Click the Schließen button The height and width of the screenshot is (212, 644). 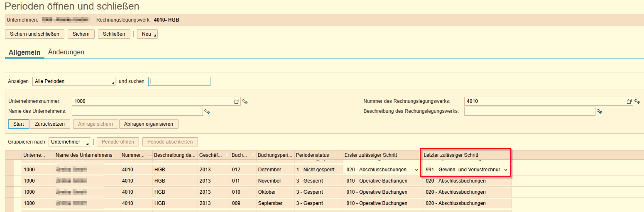click(114, 34)
